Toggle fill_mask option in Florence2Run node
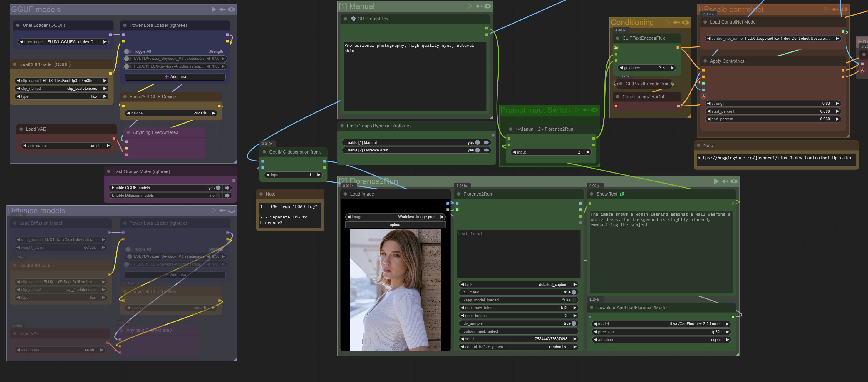This screenshot has width=868, height=382. point(574,292)
